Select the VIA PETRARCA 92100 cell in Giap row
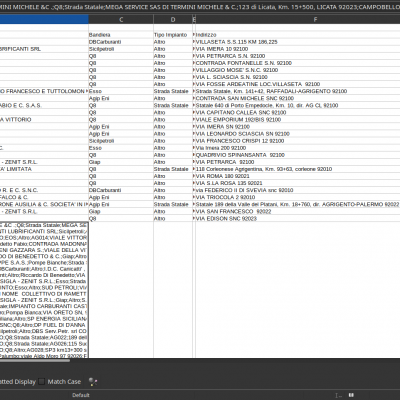Image resolution: width=400 pixels, height=400 pixels. coord(298,162)
